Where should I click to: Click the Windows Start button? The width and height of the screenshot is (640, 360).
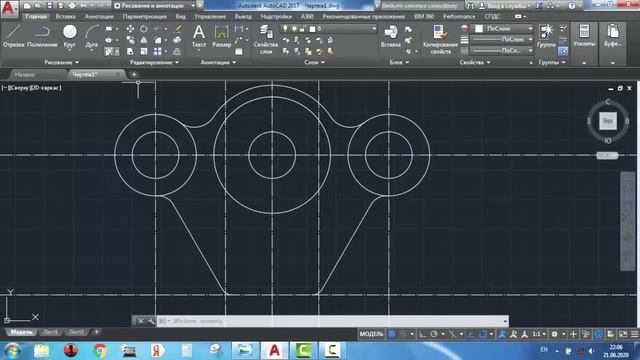tap(12, 351)
